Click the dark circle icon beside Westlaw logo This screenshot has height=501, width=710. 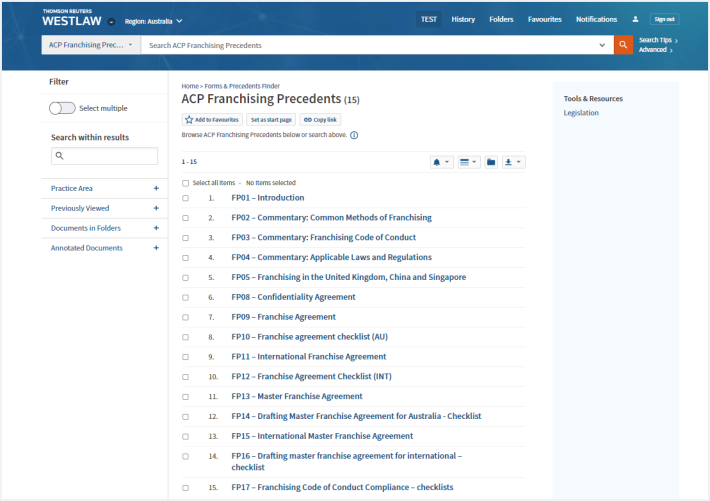coord(111,22)
